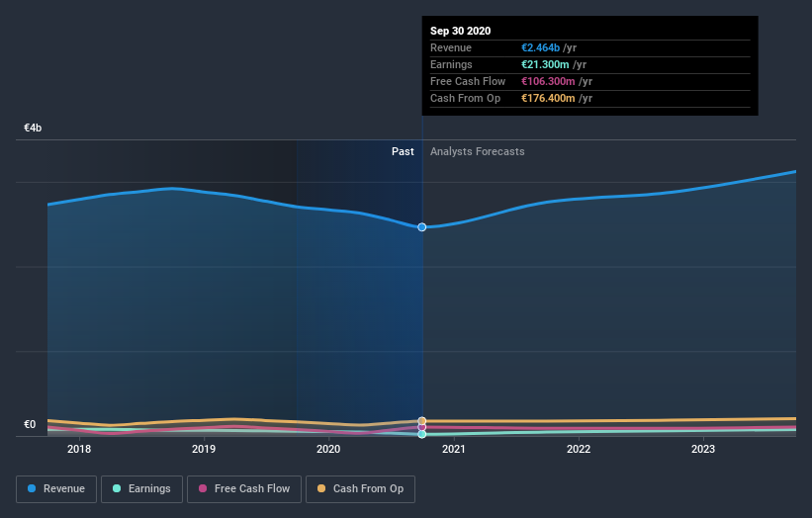This screenshot has width=812, height=518.
Task: Toggle the Revenue series in the legend
Action: click(56, 489)
